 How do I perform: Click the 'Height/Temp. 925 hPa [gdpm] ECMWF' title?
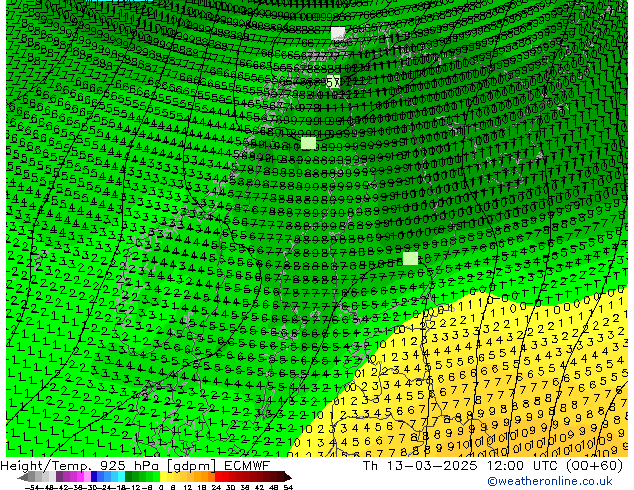pyautogui.click(x=135, y=465)
